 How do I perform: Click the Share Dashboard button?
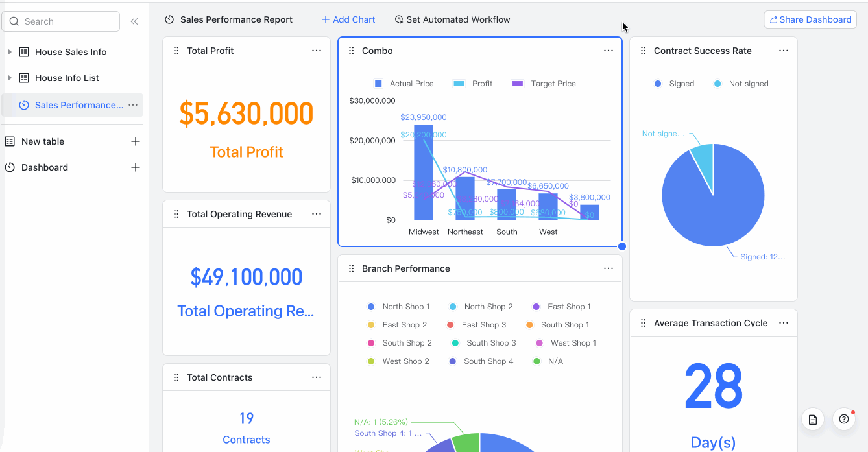(x=810, y=19)
